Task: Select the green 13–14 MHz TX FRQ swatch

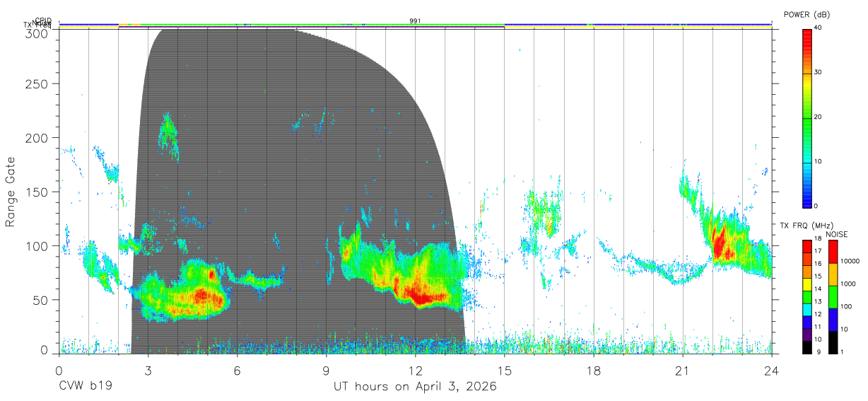Action: (807, 296)
